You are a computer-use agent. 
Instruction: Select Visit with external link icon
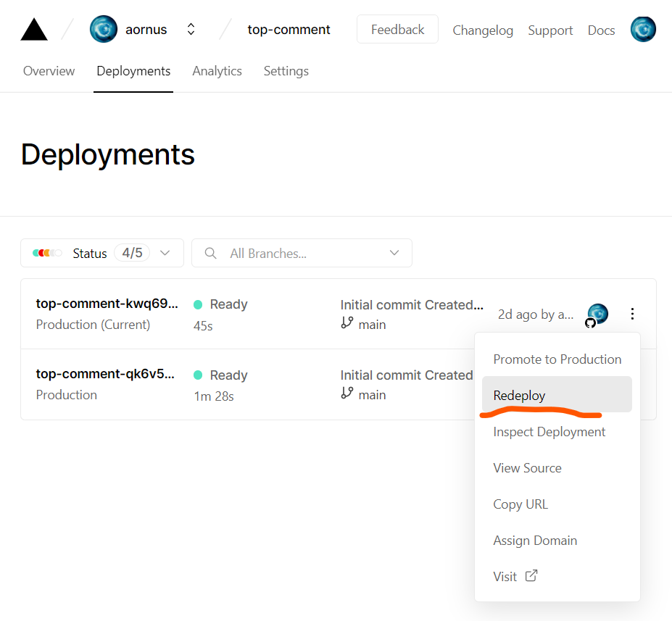(x=515, y=576)
